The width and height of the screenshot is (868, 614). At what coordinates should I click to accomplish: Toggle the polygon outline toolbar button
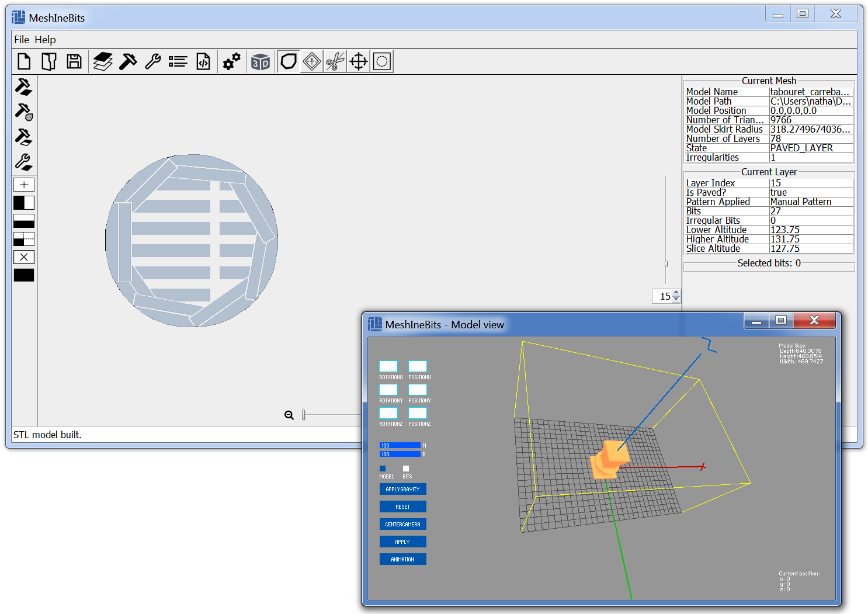[289, 61]
